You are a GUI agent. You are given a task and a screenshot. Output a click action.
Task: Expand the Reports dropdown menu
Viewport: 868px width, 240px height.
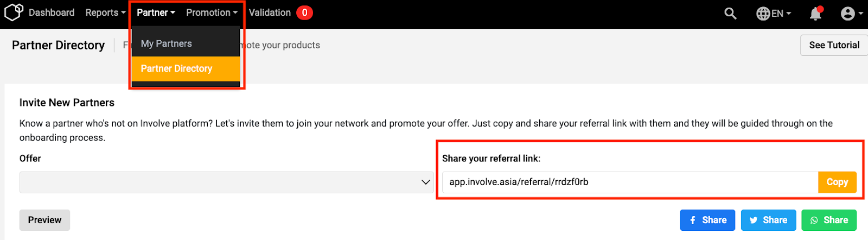(105, 12)
